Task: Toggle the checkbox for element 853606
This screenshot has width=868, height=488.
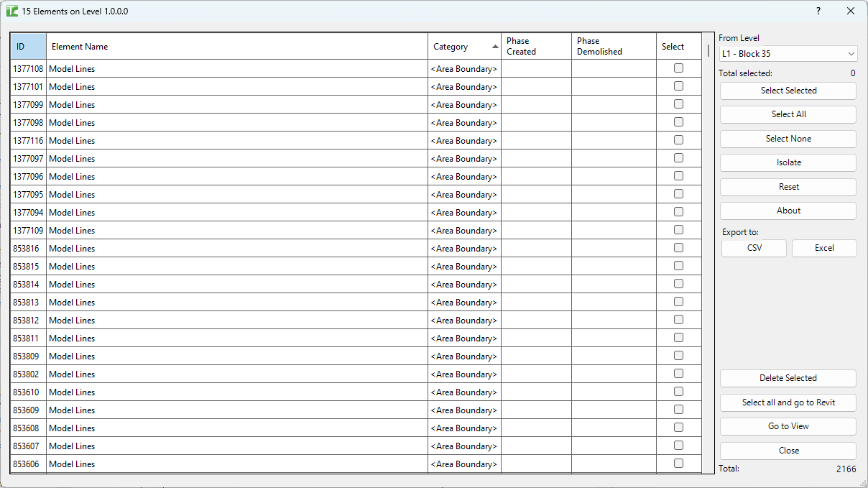Action: [x=678, y=464]
